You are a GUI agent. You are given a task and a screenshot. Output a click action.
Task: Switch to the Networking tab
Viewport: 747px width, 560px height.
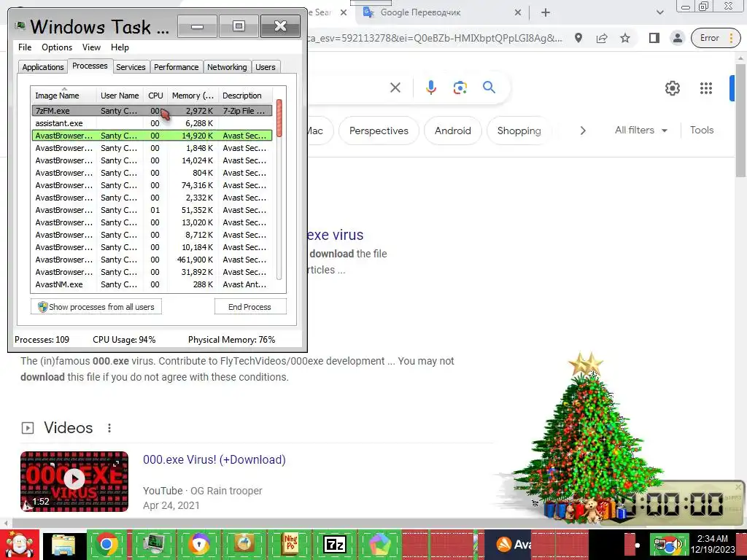(227, 67)
